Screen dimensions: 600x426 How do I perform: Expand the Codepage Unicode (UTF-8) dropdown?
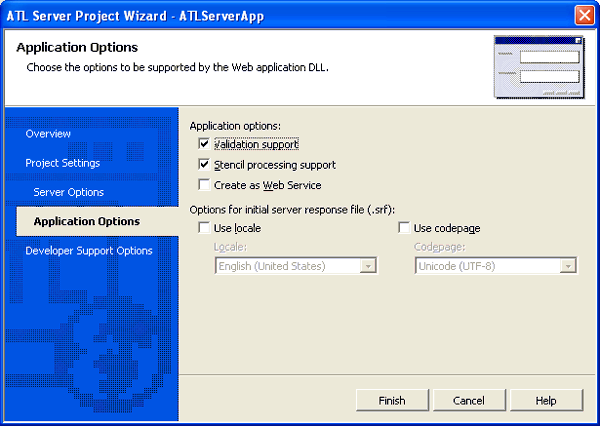point(568,265)
